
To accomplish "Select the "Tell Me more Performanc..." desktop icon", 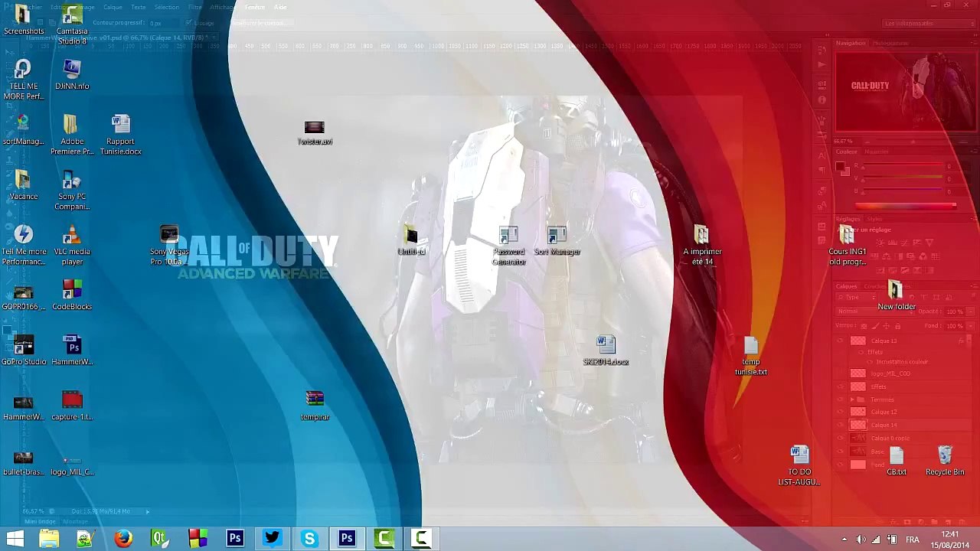I will point(23,246).
